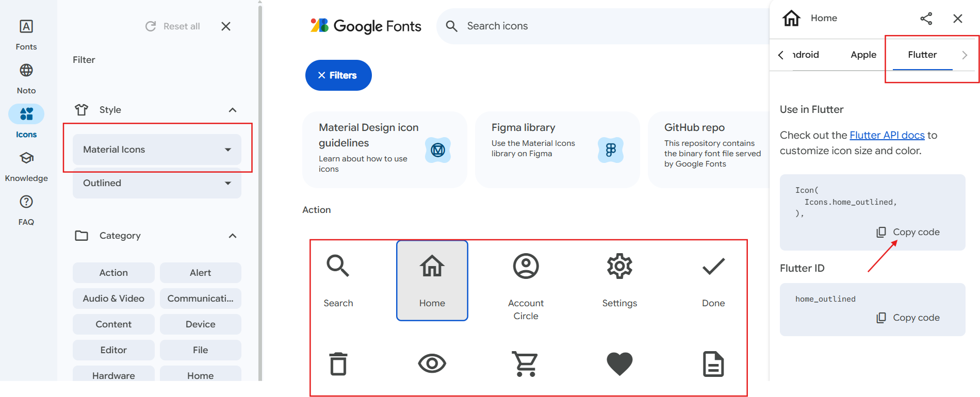This screenshot has height=397, width=980.
Task: Open Material Design icon guidelines card
Action: [x=385, y=150]
